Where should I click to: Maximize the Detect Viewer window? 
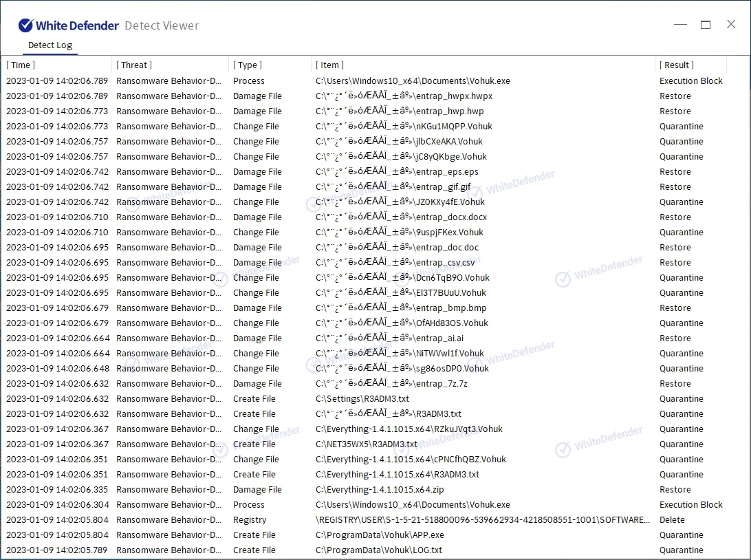706,25
